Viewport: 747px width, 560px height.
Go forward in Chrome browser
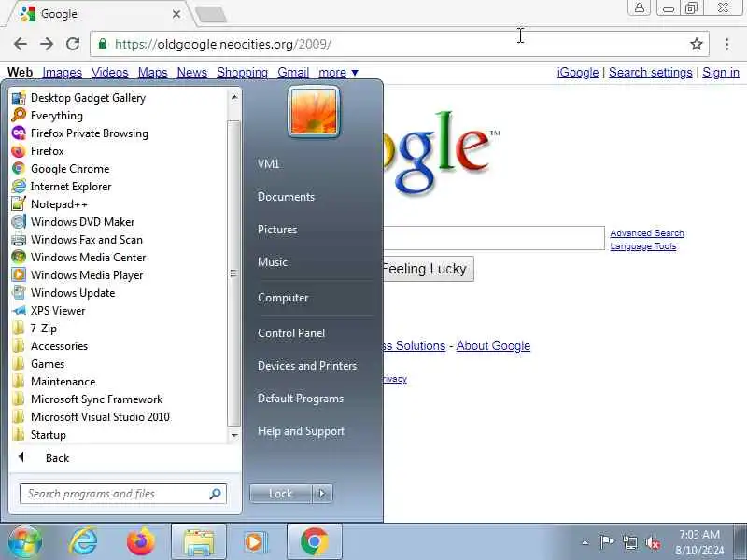click(x=47, y=44)
